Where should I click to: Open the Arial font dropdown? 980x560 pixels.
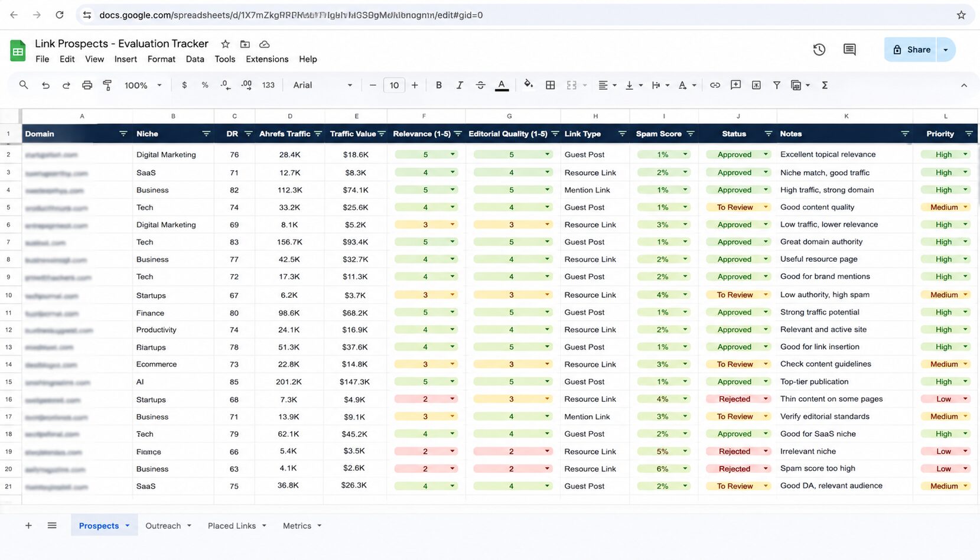pyautogui.click(x=323, y=85)
